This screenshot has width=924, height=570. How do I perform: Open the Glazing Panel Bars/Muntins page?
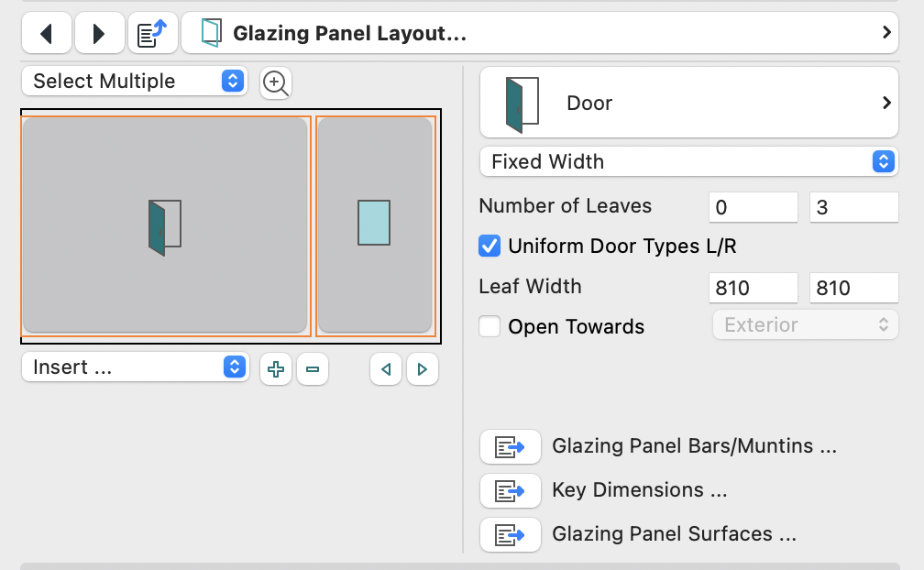click(510, 447)
